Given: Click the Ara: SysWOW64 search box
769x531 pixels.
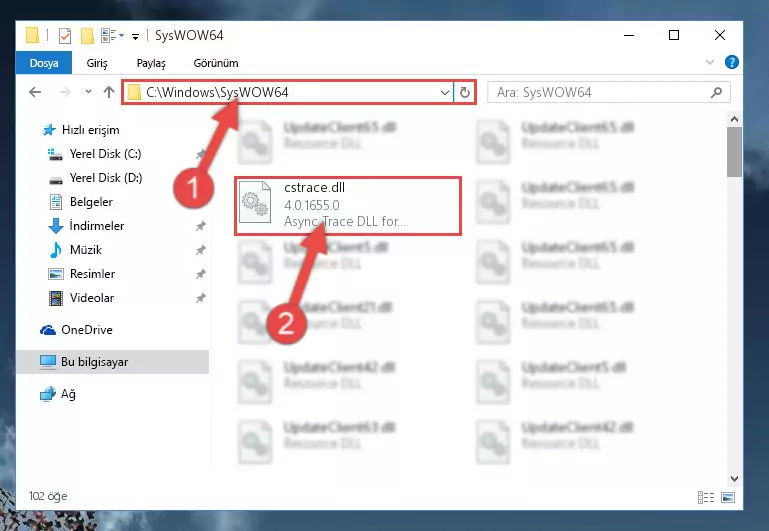Looking at the screenshot, I should point(609,92).
